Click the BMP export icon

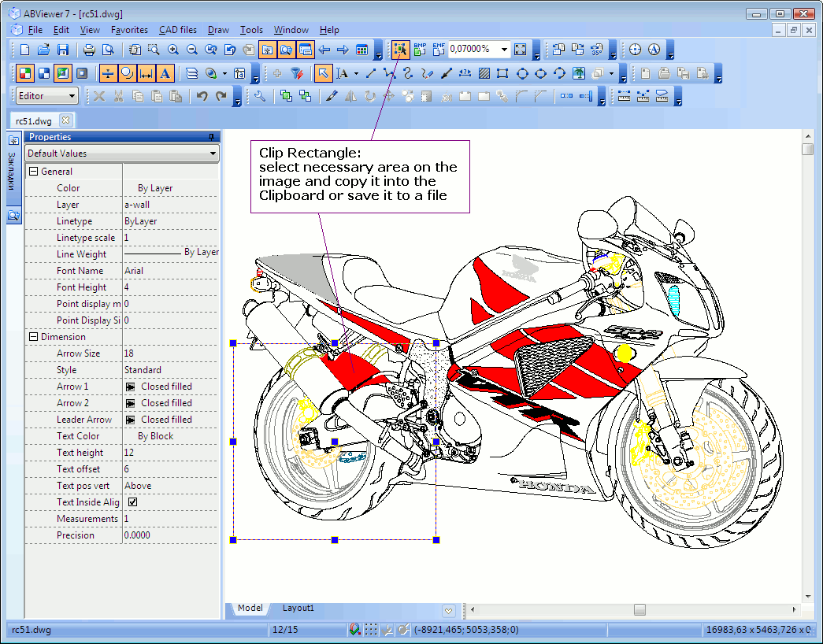pos(420,50)
